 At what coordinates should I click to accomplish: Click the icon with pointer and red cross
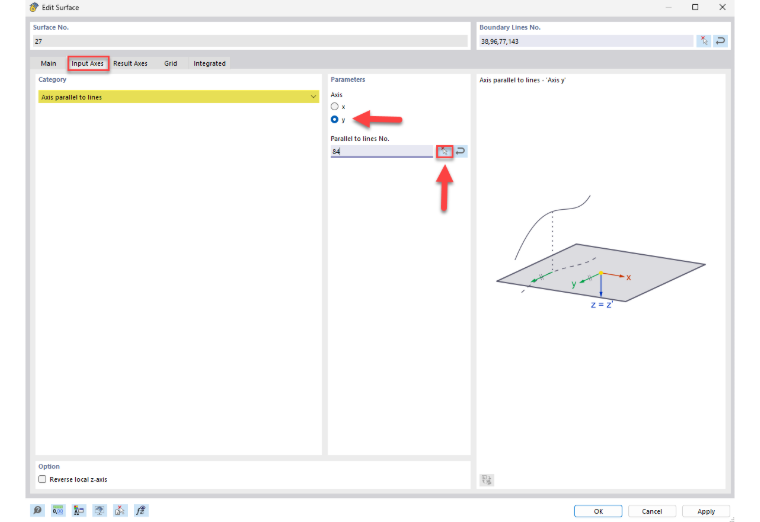click(x=120, y=510)
